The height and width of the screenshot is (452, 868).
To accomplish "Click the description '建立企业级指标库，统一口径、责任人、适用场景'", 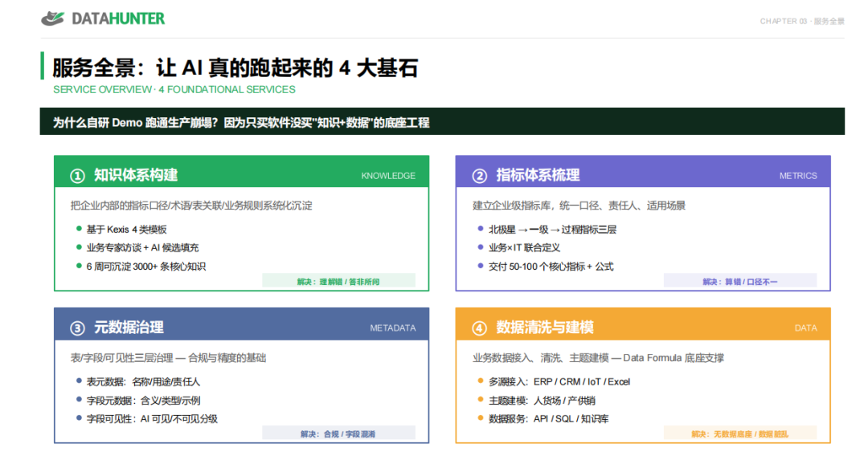I will coord(579,206).
